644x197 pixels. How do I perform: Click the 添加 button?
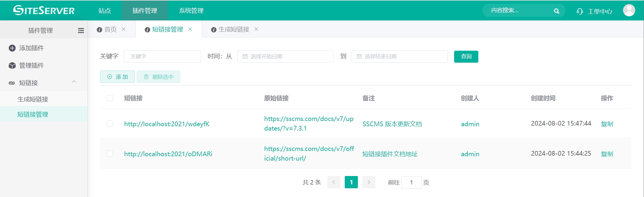117,77
